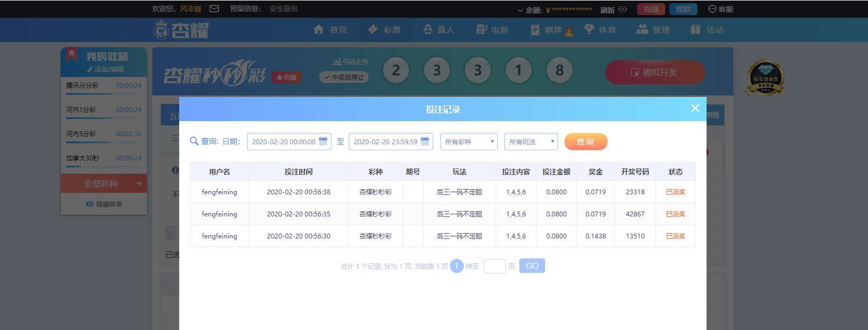This screenshot has width=868, height=330.
Task: Open the 体育 sports menu
Action: [x=599, y=30]
